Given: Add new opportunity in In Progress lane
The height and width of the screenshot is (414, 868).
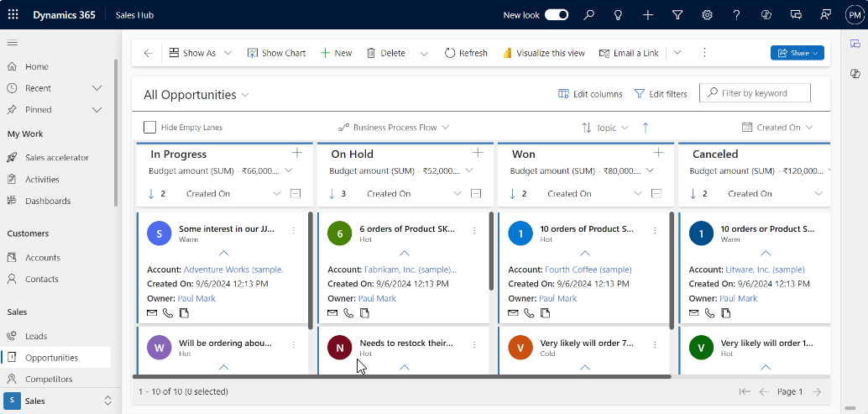Looking at the screenshot, I should (296, 153).
